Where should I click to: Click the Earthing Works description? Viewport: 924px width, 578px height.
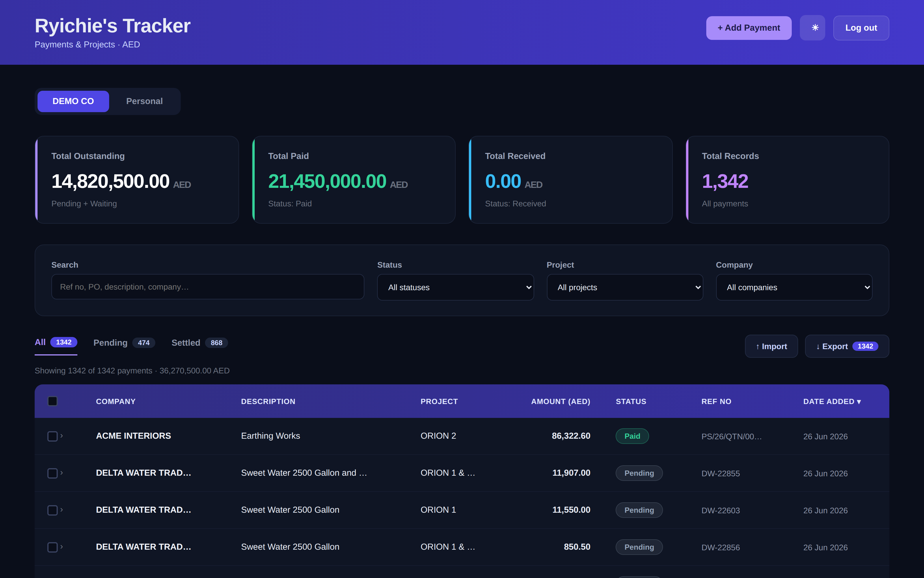270,436
